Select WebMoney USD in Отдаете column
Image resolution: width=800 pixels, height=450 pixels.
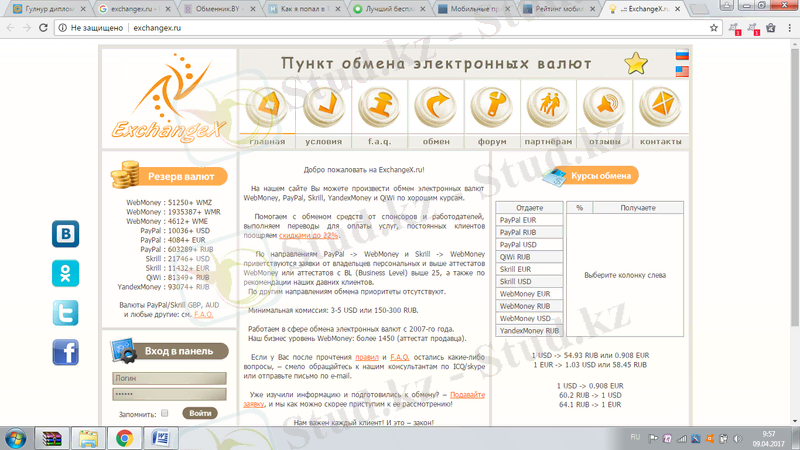[529, 318]
